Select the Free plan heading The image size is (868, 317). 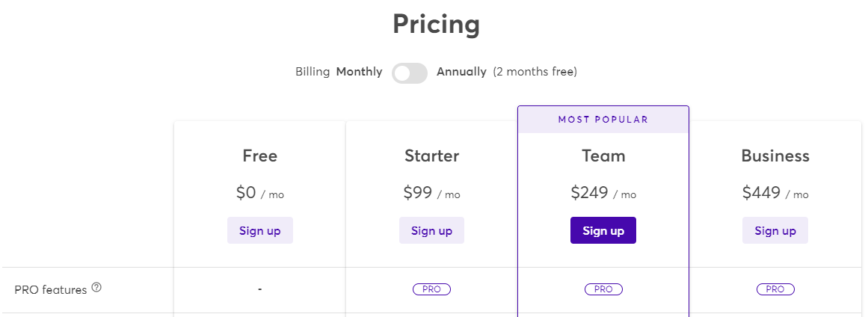(260, 156)
